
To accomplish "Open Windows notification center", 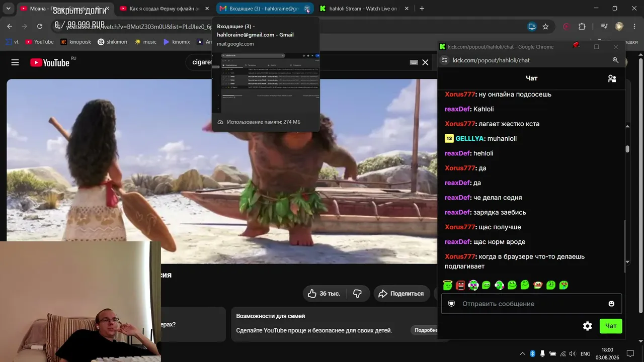I will (630, 354).
